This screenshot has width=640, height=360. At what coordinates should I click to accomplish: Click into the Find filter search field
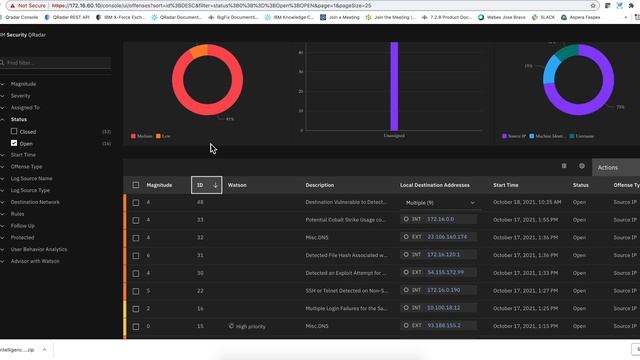(57, 62)
